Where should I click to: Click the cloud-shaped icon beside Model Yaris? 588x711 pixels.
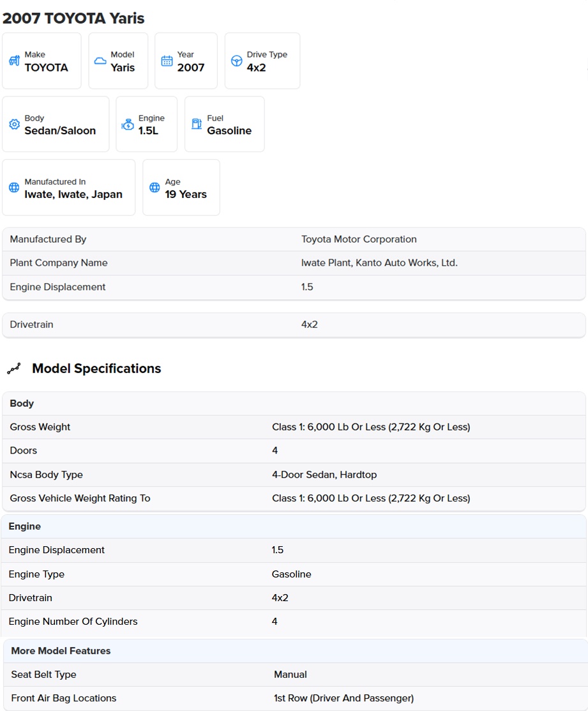(x=100, y=61)
